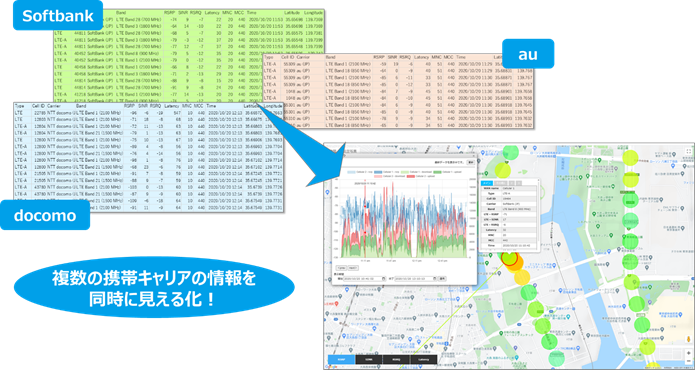Image resolution: width=695 pixels, height=370 pixels.
Task: Click Latency header in docomo table
Action: coord(172,106)
